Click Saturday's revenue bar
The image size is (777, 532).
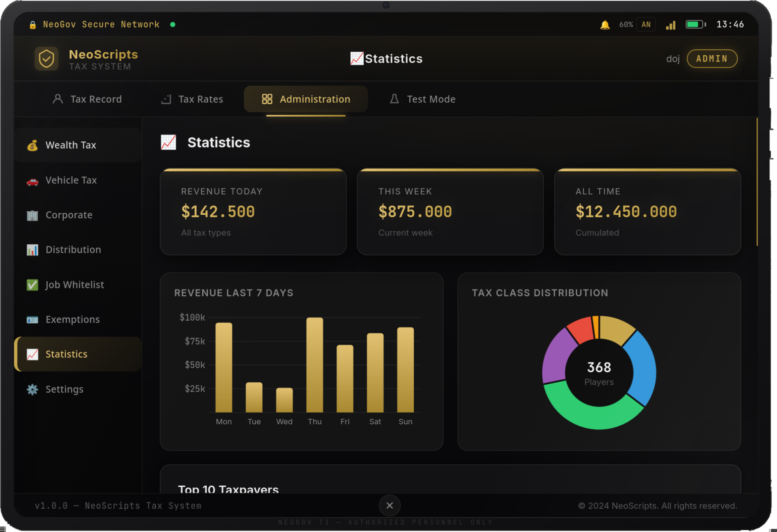(375, 373)
